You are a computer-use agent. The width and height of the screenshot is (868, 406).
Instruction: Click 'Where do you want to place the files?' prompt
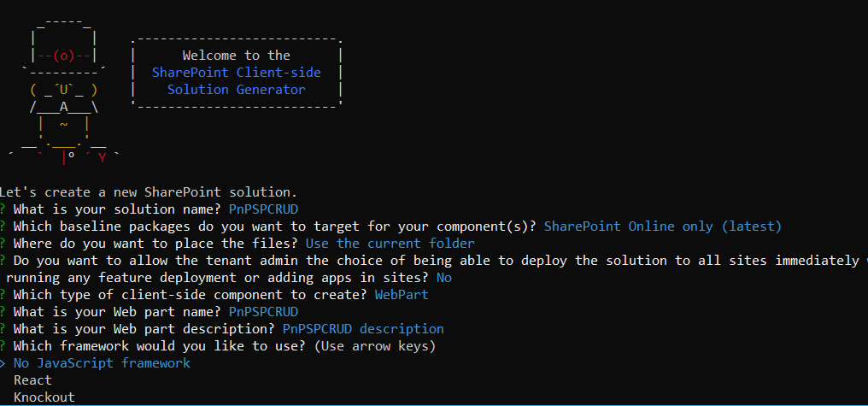pyautogui.click(x=155, y=244)
